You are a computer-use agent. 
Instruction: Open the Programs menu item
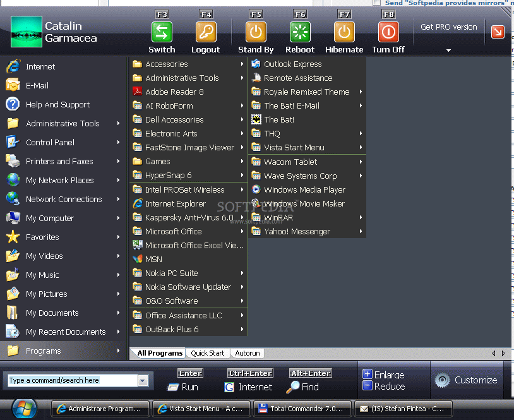tap(63, 351)
